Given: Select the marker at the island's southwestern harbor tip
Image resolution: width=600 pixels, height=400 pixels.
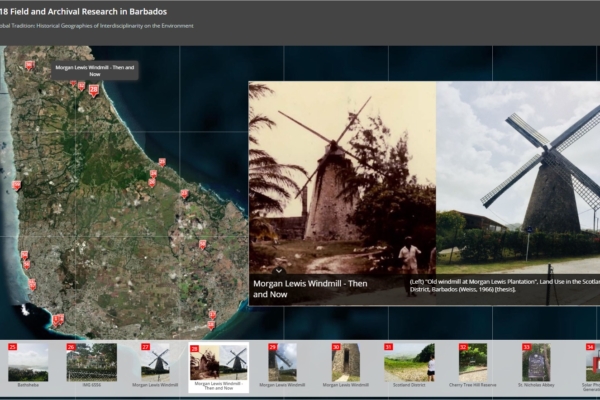Looking at the screenshot, I should [58, 320].
